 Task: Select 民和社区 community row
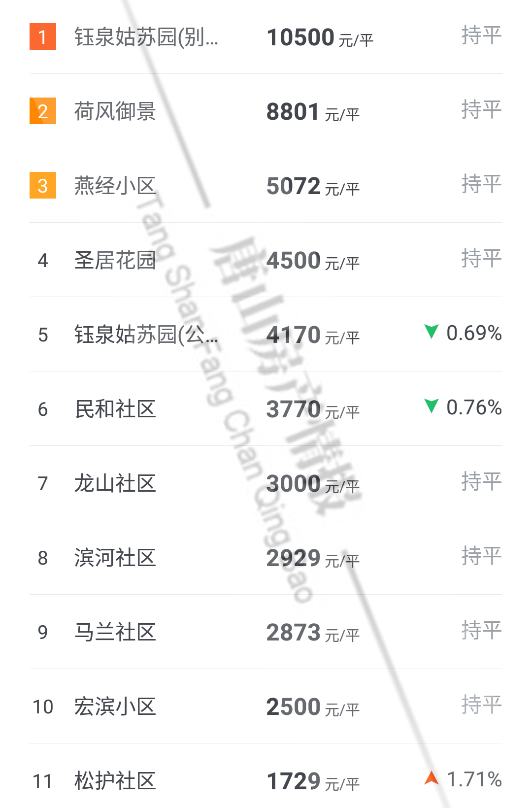point(115,409)
